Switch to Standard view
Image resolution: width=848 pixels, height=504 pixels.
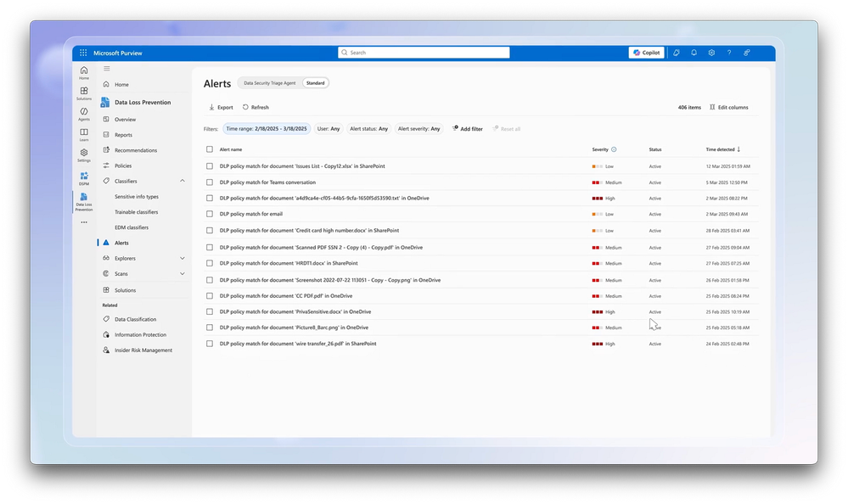315,83
